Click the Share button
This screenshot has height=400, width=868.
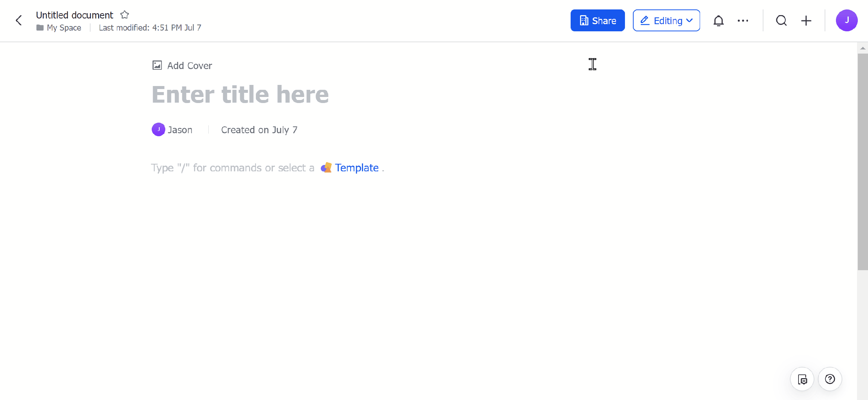click(x=597, y=20)
